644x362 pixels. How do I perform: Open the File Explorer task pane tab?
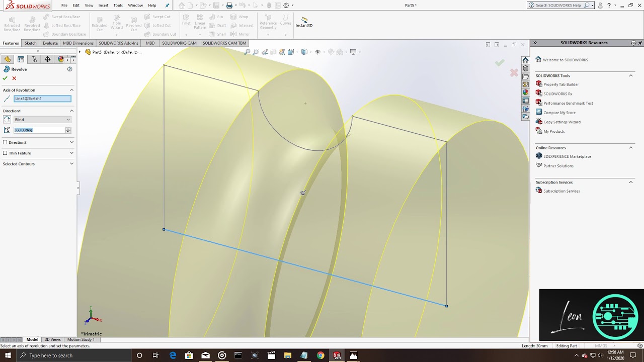coord(525,76)
